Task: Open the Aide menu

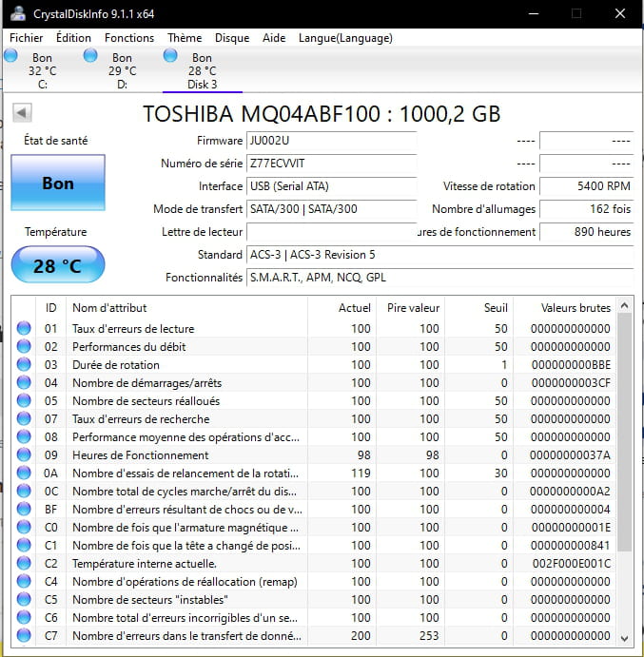Action: click(274, 38)
